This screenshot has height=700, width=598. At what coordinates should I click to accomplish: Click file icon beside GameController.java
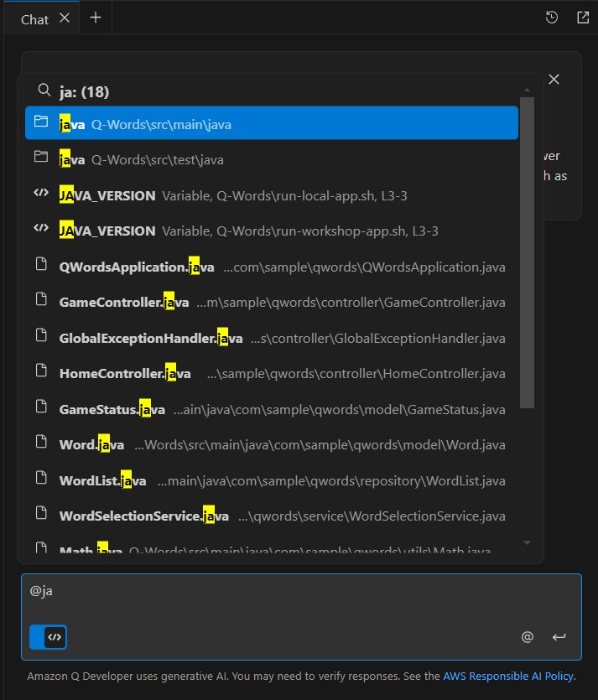(41, 299)
